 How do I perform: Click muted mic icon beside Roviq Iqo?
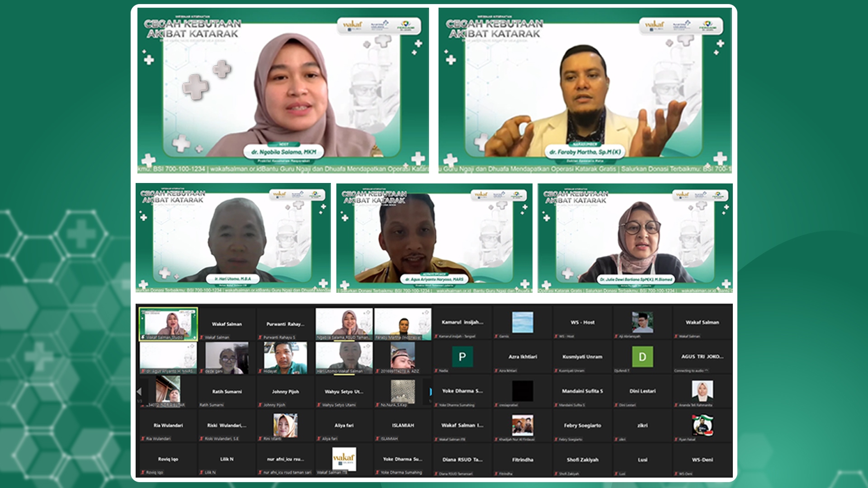143,473
